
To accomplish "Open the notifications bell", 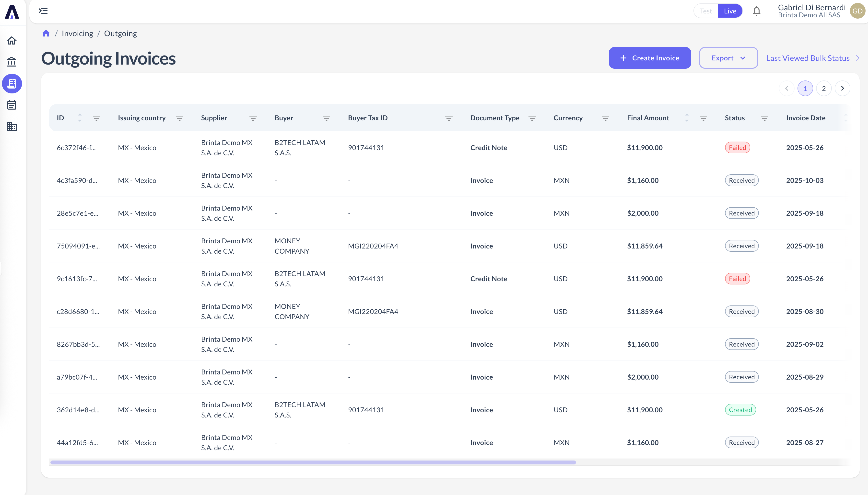I will 756,11.
